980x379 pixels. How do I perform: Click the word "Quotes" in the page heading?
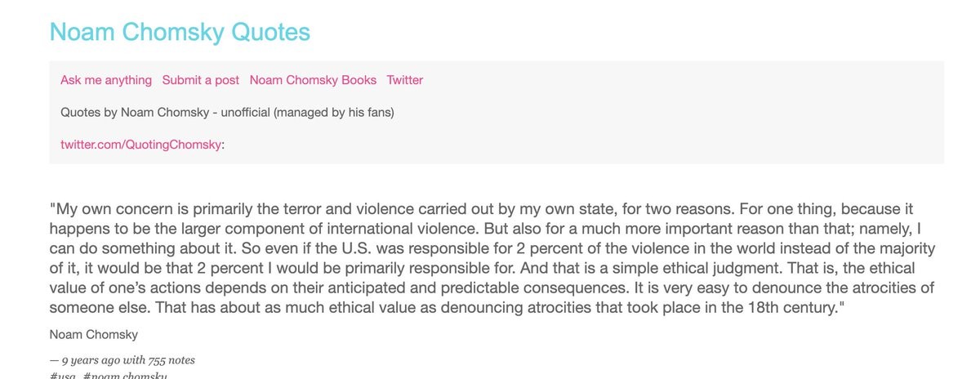[x=271, y=32]
